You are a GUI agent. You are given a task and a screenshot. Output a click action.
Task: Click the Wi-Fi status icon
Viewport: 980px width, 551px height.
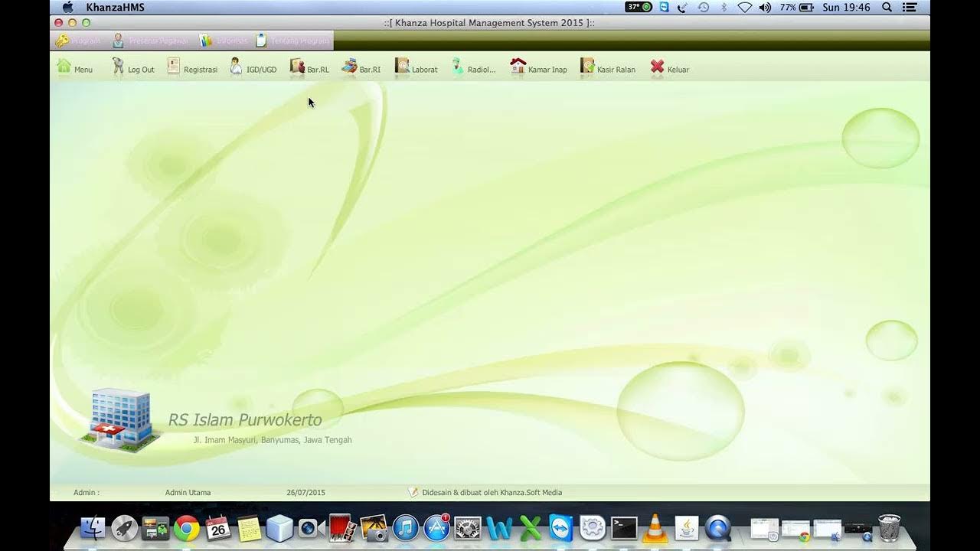(744, 7)
